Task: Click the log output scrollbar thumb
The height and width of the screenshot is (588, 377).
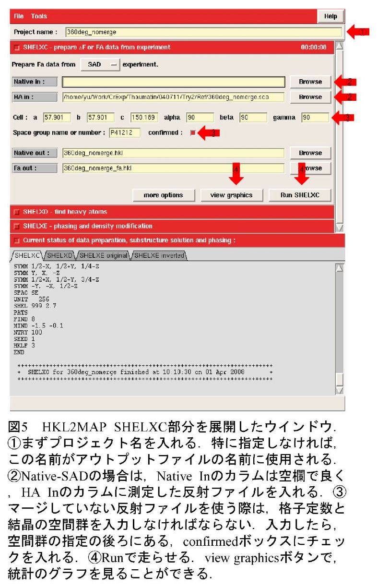Action: pos(340,379)
